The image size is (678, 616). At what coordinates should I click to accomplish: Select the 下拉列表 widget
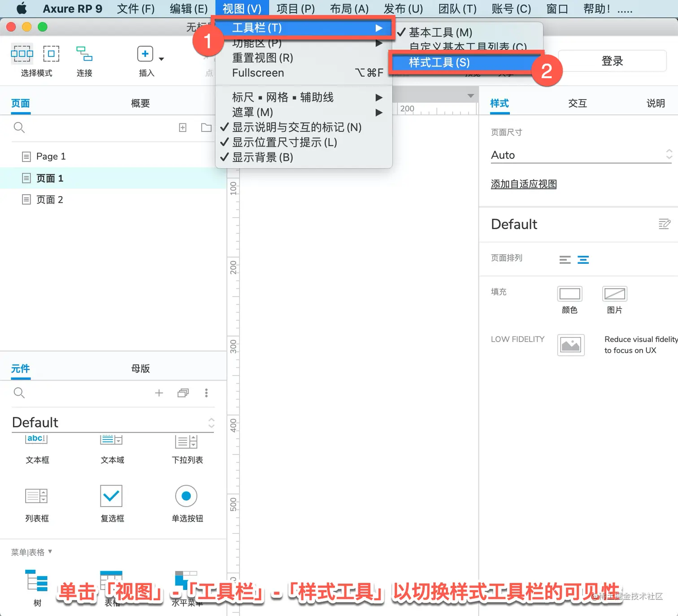click(187, 449)
